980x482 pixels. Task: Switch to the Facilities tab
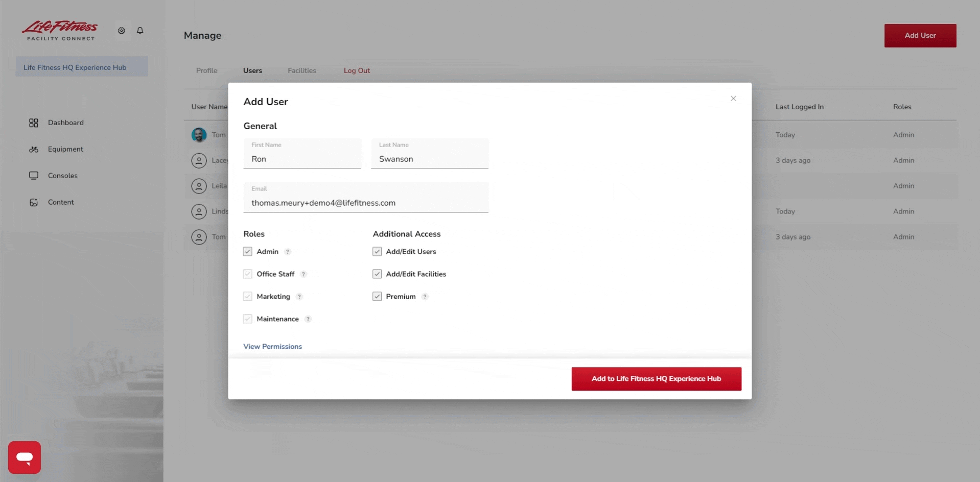tap(302, 70)
